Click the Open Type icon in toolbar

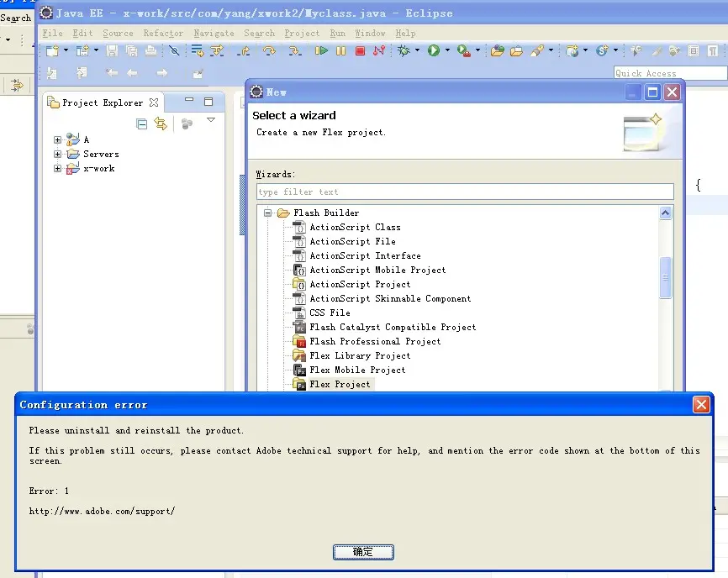(498, 50)
